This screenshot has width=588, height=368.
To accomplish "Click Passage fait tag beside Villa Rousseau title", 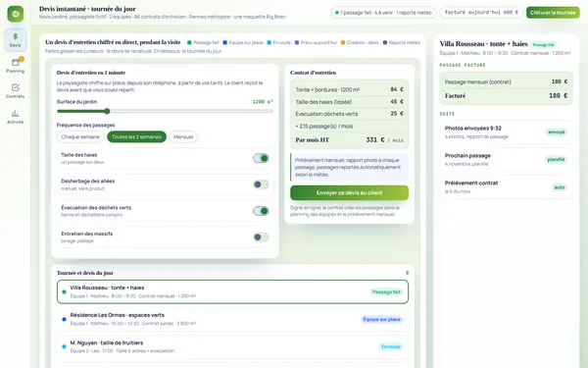I will [x=543, y=45].
